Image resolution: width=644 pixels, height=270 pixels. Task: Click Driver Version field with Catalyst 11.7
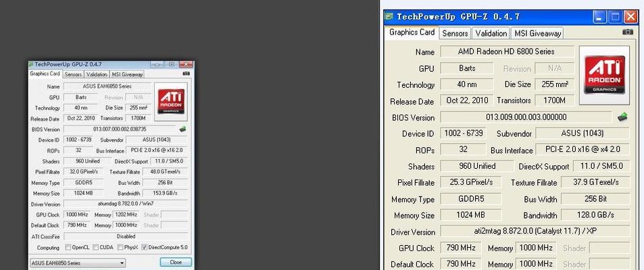tap(535, 231)
